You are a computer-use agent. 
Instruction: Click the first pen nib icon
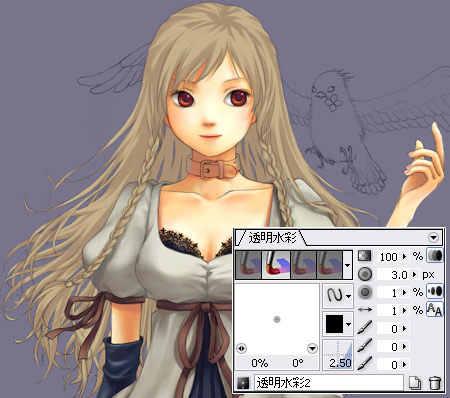[365, 328]
